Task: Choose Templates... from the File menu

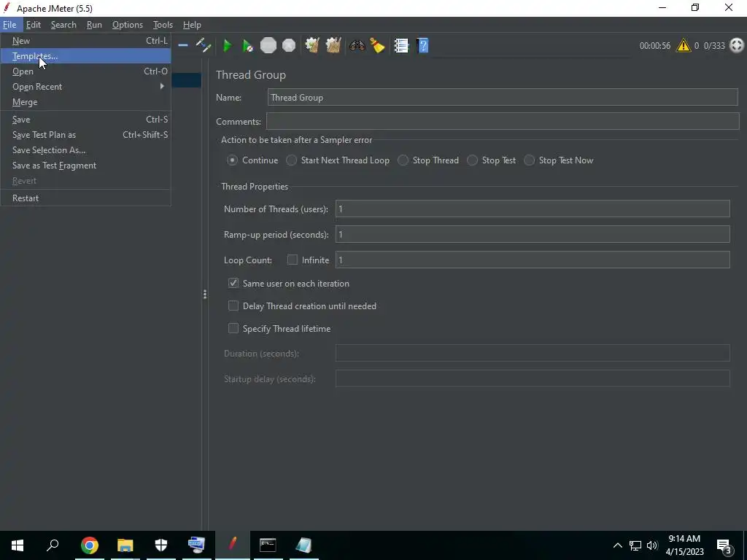Action: [x=86, y=56]
